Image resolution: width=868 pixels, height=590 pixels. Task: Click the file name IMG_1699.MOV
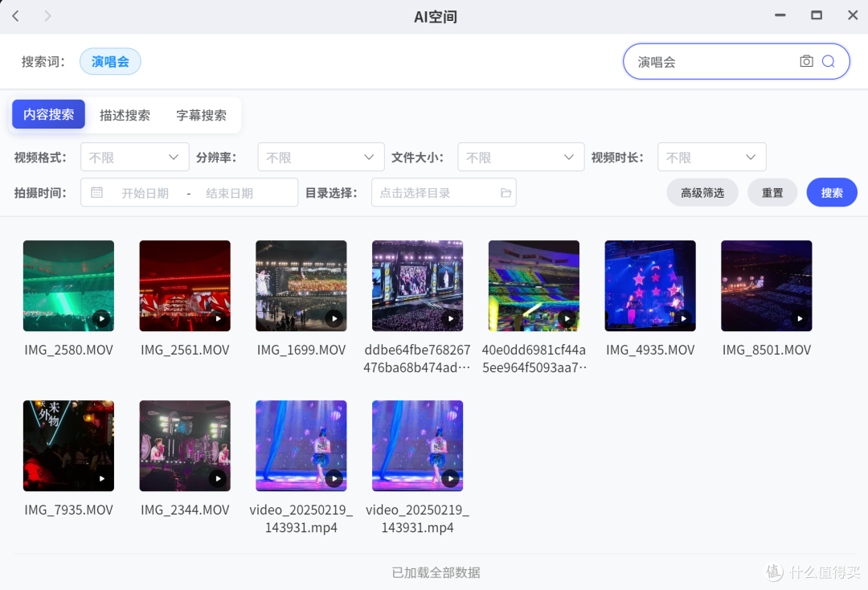[301, 350]
